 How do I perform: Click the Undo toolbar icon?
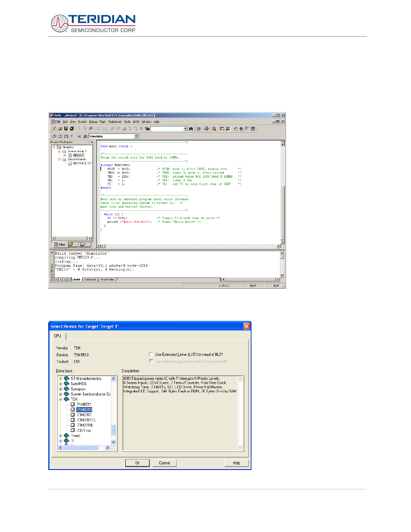(99, 129)
